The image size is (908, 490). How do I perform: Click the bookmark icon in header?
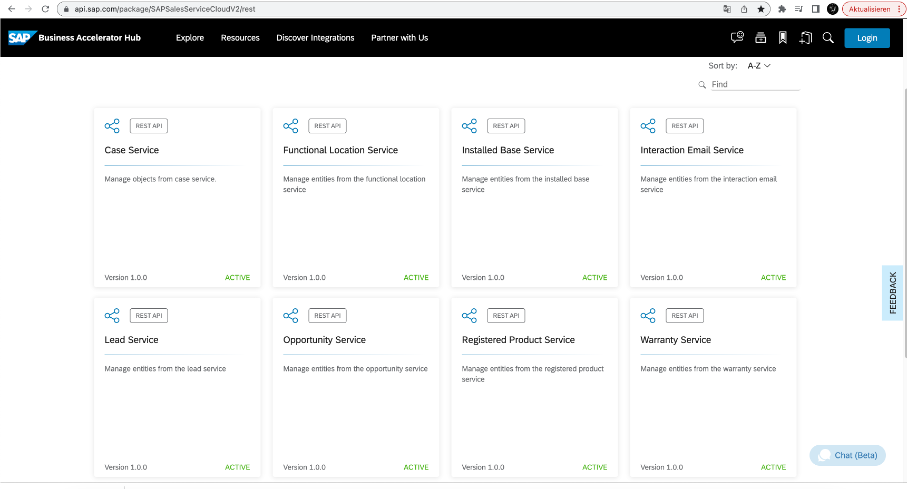(x=782, y=38)
